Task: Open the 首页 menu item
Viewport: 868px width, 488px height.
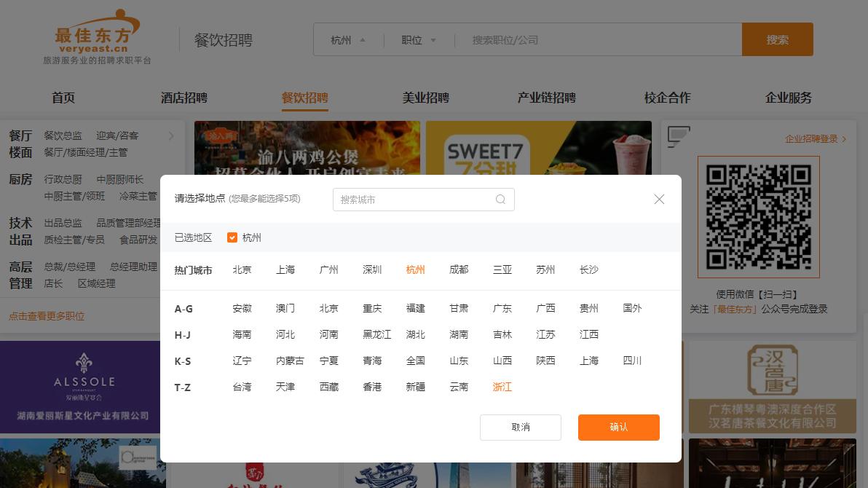Action: pyautogui.click(x=63, y=98)
